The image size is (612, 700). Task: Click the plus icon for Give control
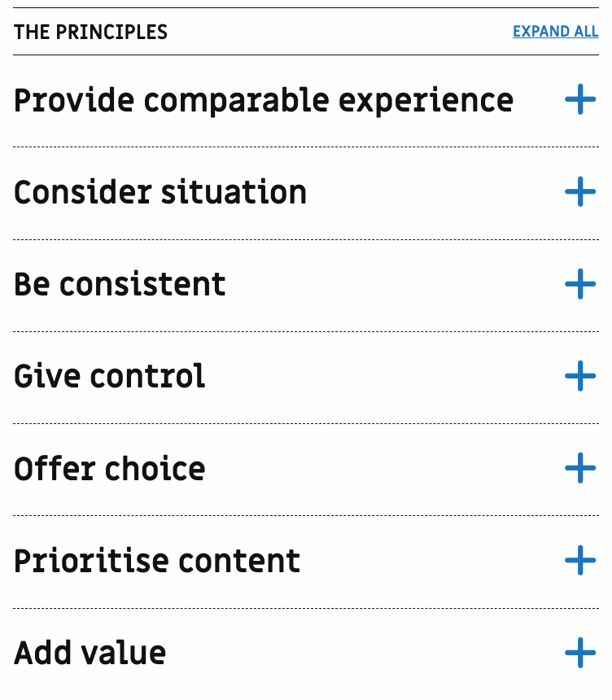[580, 377]
